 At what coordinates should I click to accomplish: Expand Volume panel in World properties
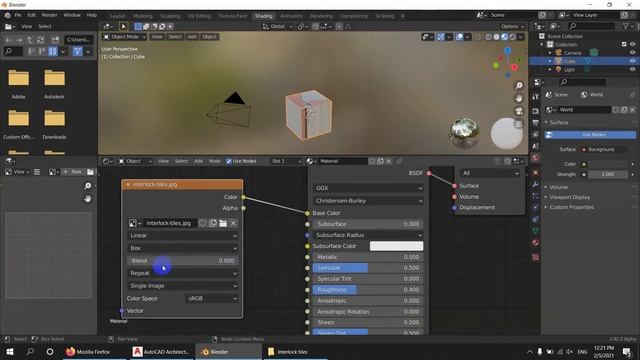[x=558, y=187]
